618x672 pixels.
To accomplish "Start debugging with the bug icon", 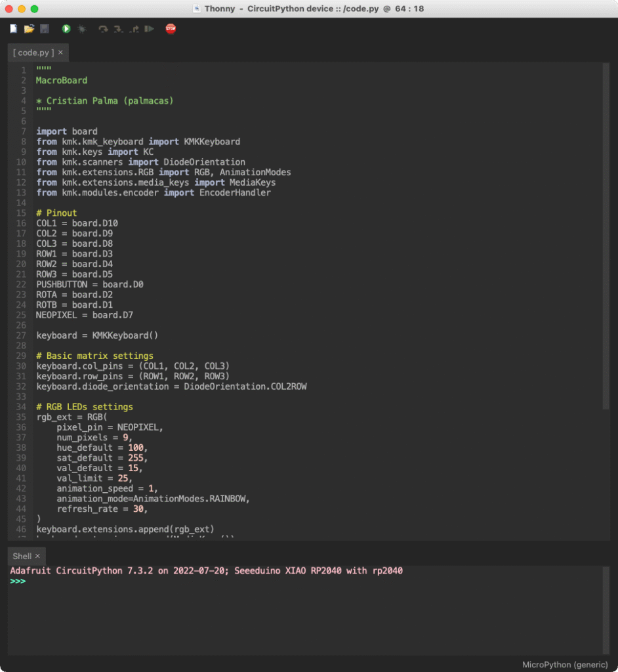I will (x=82, y=29).
